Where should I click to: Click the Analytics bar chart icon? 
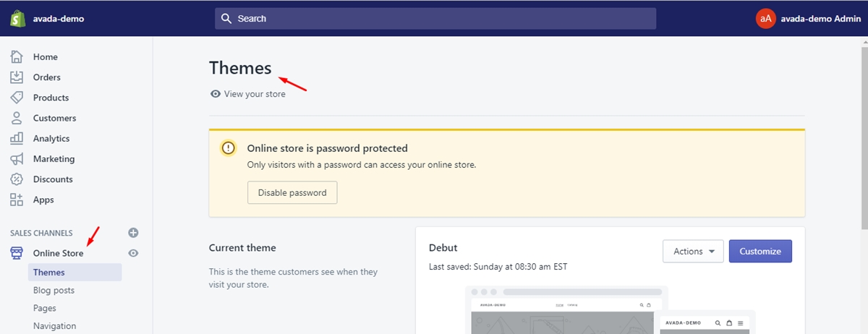(17, 138)
